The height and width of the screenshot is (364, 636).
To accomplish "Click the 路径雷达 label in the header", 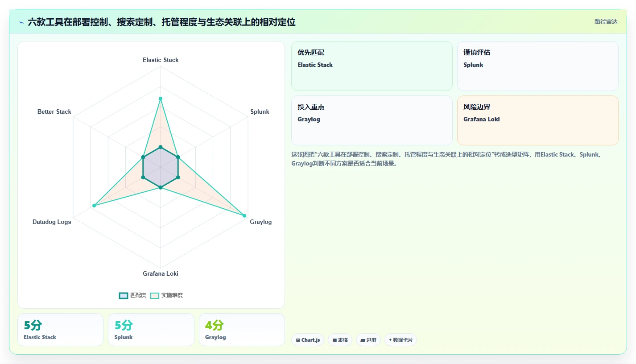I will [606, 21].
